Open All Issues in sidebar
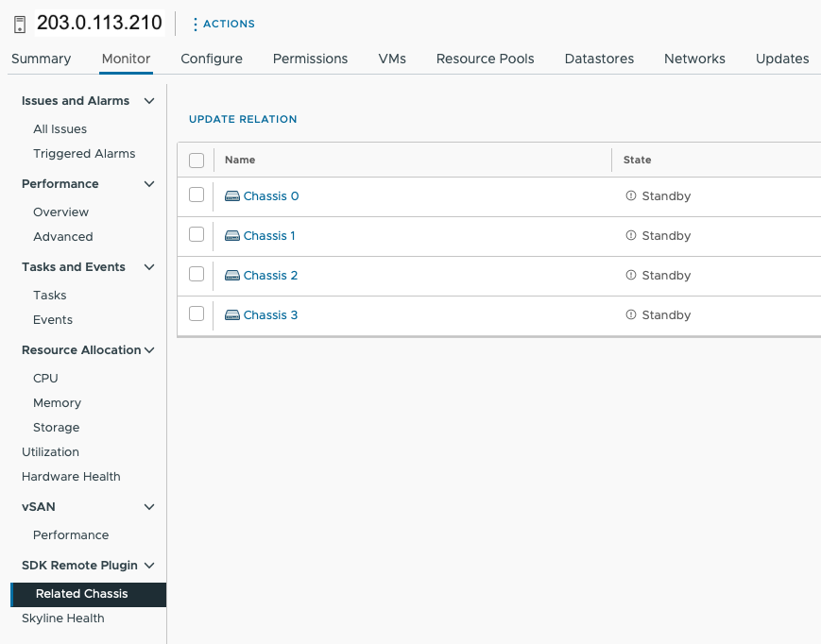The width and height of the screenshot is (821, 644). point(60,129)
